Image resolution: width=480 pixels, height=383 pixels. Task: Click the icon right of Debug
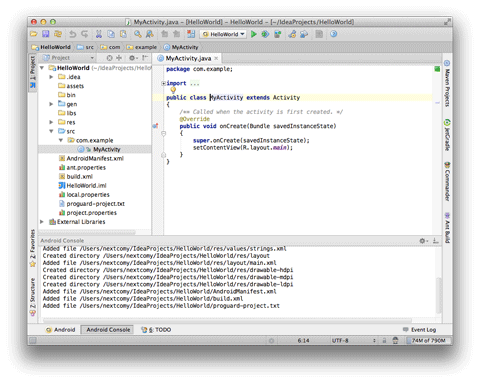(277, 34)
